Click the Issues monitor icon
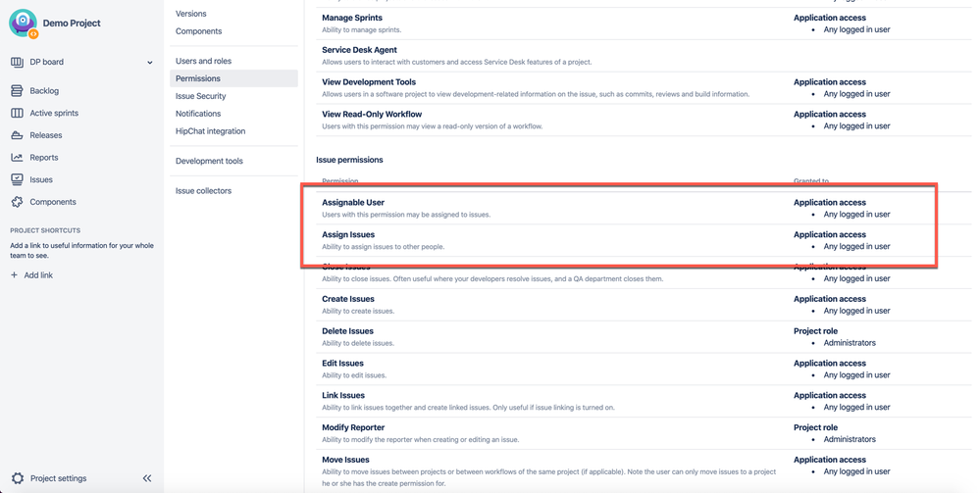Screen dimensions: 980x493 17,179
